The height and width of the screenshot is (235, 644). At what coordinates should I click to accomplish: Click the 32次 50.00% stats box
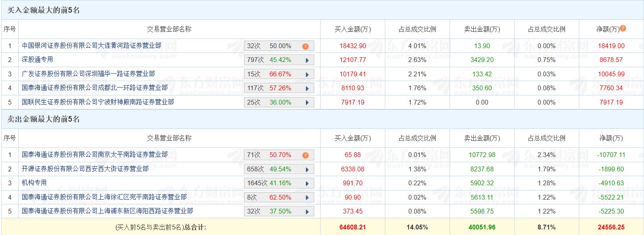coord(274,46)
